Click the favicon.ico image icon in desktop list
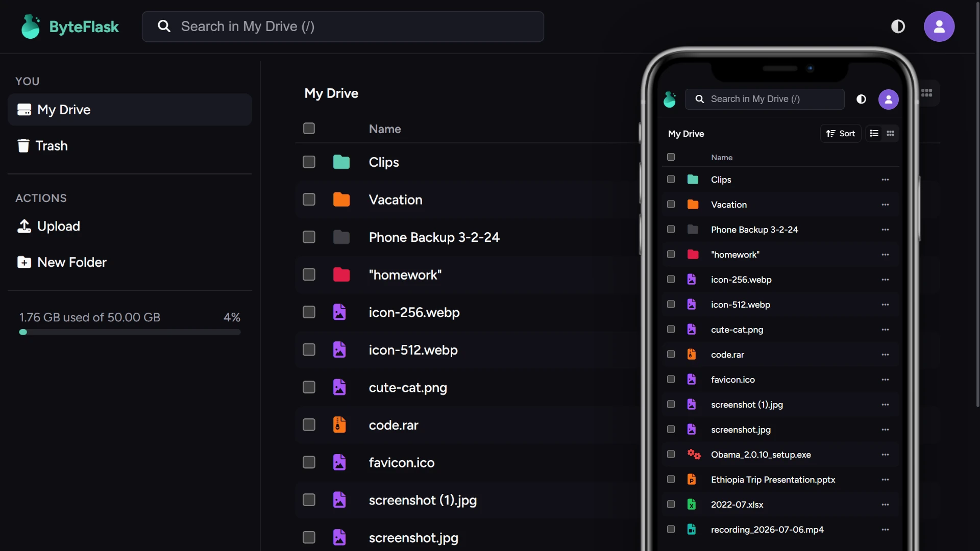The height and width of the screenshot is (551, 980). pos(339,462)
